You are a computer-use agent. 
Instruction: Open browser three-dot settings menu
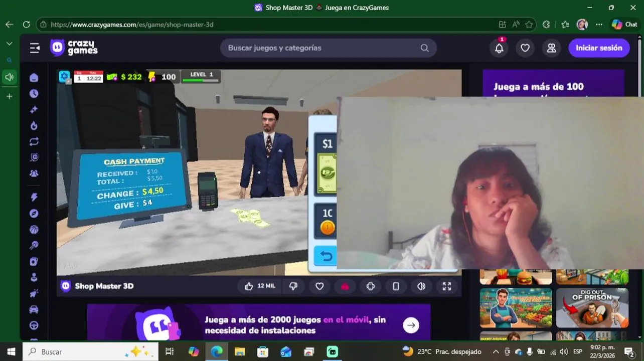click(x=599, y=25)
